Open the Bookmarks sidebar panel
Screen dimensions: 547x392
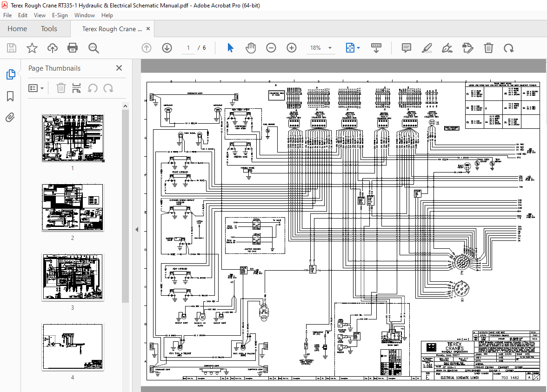click(x=10, y=96)
